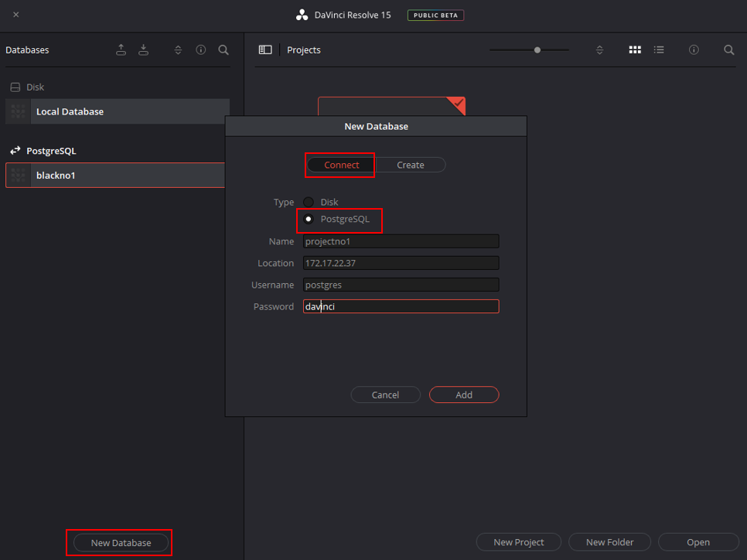Click the Username field containing postgres

401,285
